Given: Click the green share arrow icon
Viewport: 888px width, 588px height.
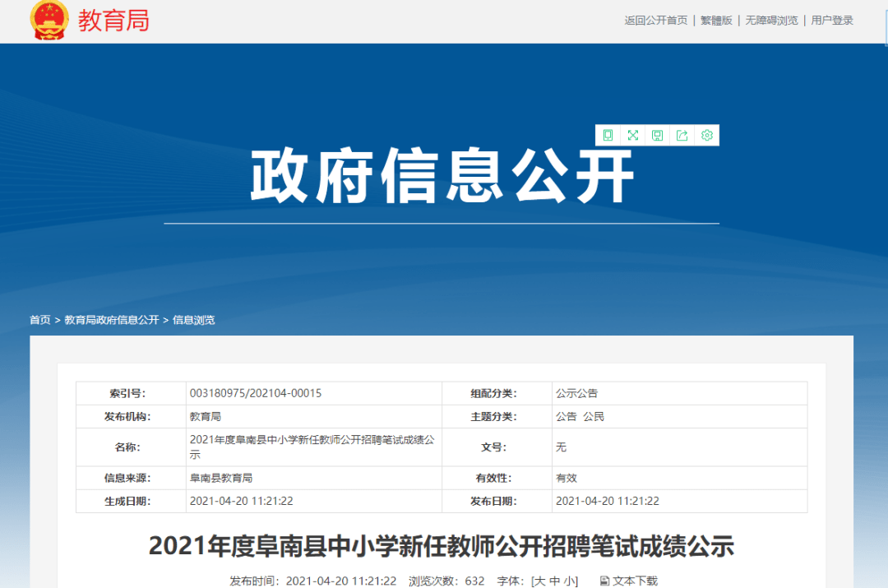Looking at the screenshot, I should pyautogui.click(x=682, y=136).
